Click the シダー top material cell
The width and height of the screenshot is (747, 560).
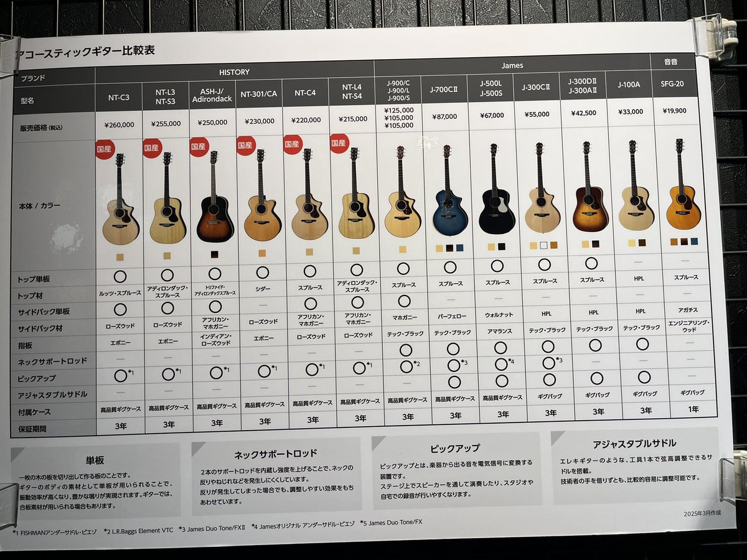tap(262, 288)
